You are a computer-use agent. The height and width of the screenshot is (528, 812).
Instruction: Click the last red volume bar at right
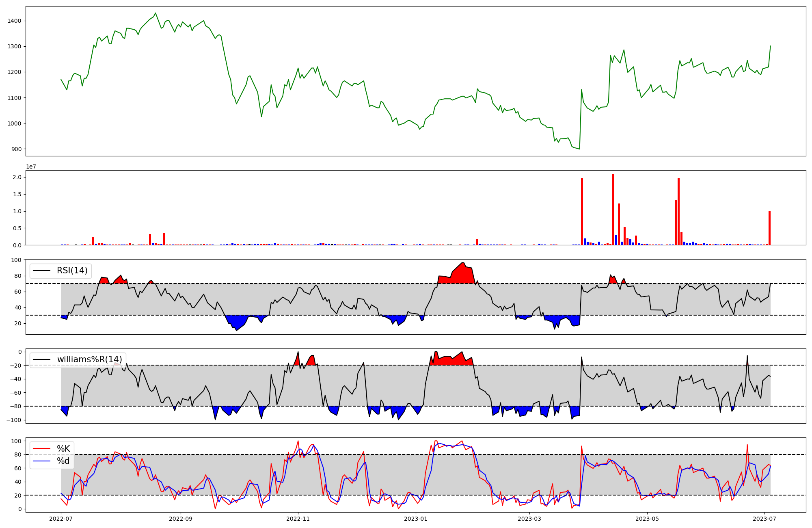pos(769,228)
